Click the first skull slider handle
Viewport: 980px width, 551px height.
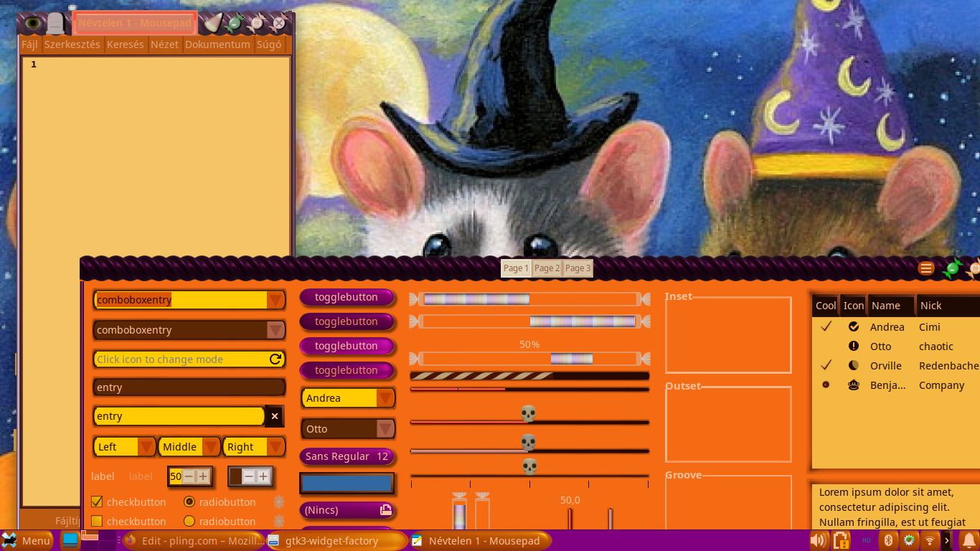(x=529, y=414)
